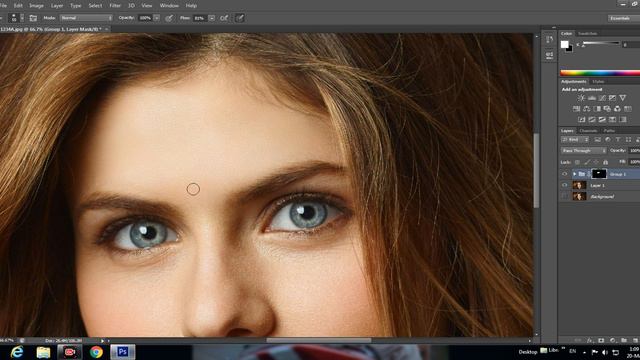Open the History panel icon in collapsed dock

point(549,40)
